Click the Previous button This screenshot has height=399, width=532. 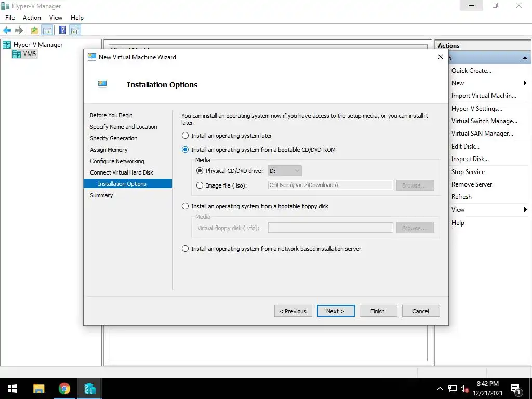point(293,311)
